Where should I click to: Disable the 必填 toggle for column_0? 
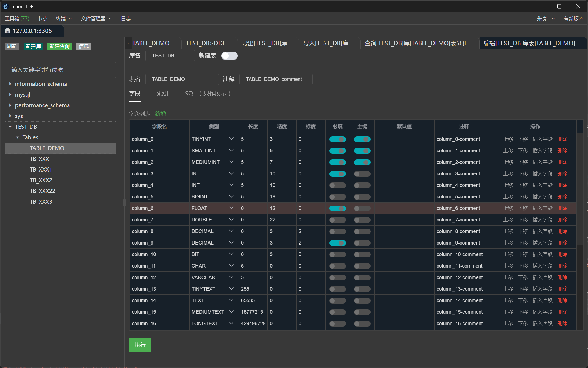click(337, 139)
